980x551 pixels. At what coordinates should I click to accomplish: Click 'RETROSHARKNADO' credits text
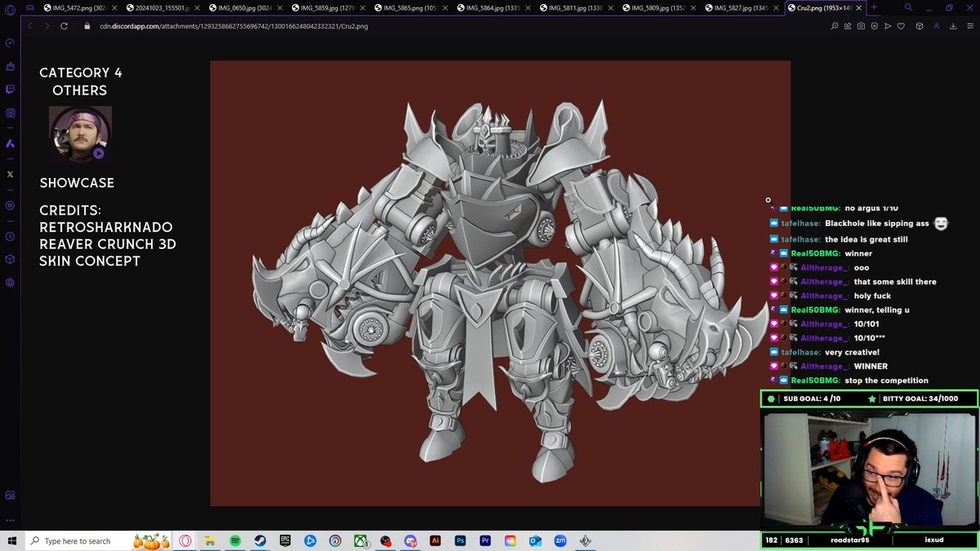point(106,227)
